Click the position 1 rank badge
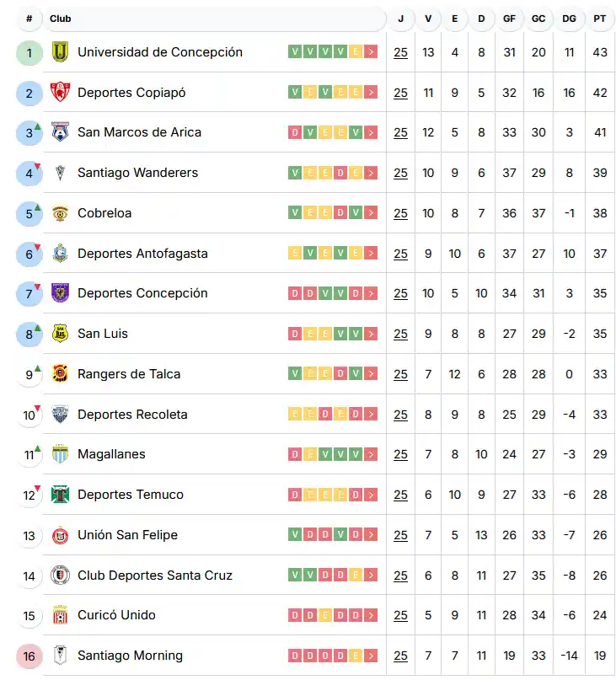 (28, 52)
